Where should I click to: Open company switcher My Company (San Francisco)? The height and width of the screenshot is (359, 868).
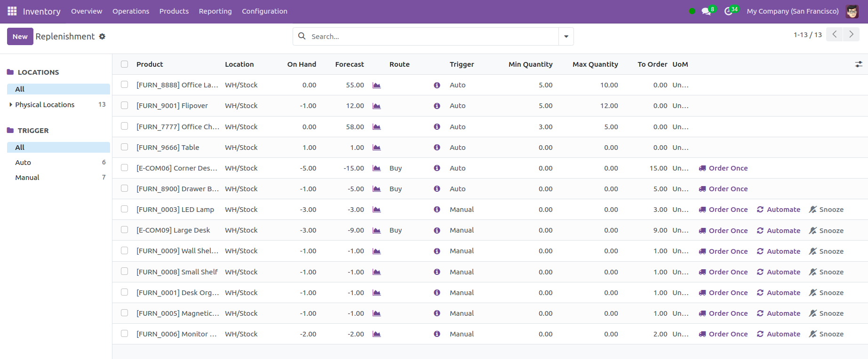tap(792, 11)
